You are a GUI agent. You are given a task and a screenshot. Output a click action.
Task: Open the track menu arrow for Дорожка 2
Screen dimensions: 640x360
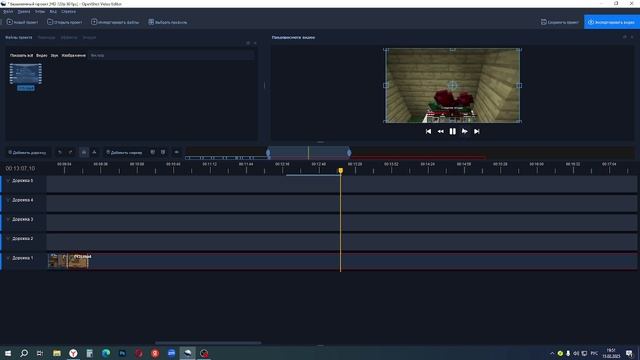8,238
